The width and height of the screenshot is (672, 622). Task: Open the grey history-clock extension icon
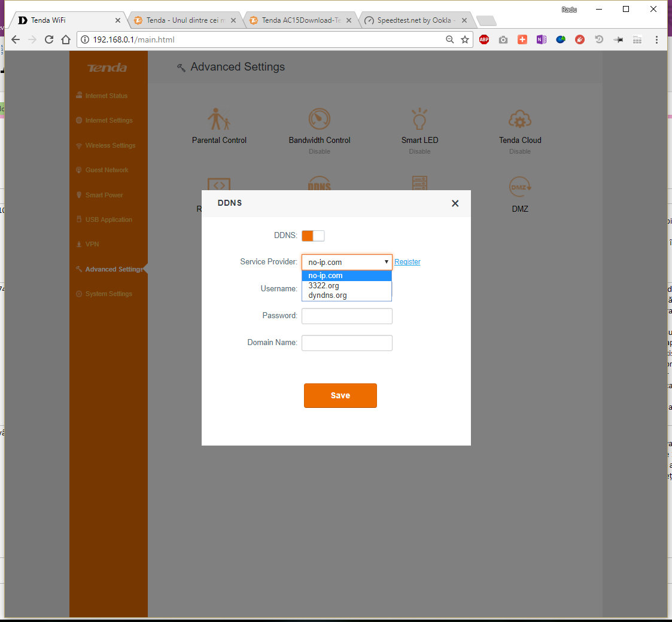click(599, 39)
